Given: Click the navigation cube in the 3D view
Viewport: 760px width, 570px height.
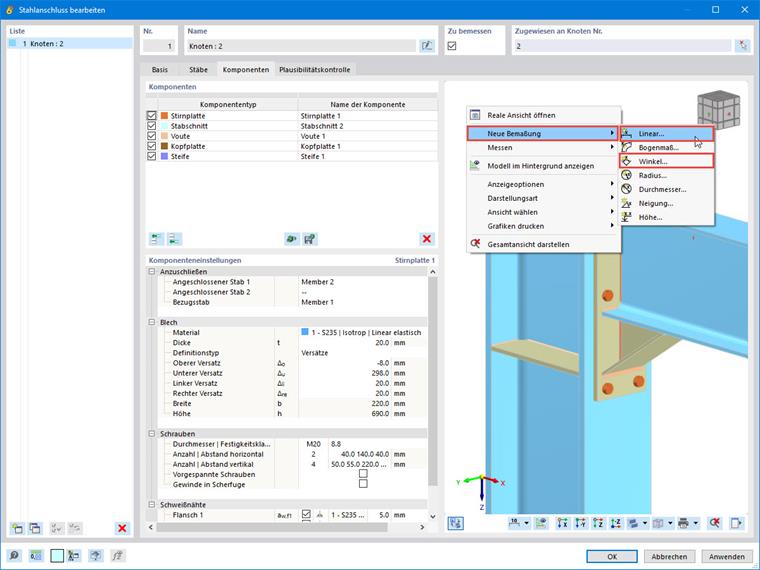Looking at the screenshot, I should pos(718,110).
